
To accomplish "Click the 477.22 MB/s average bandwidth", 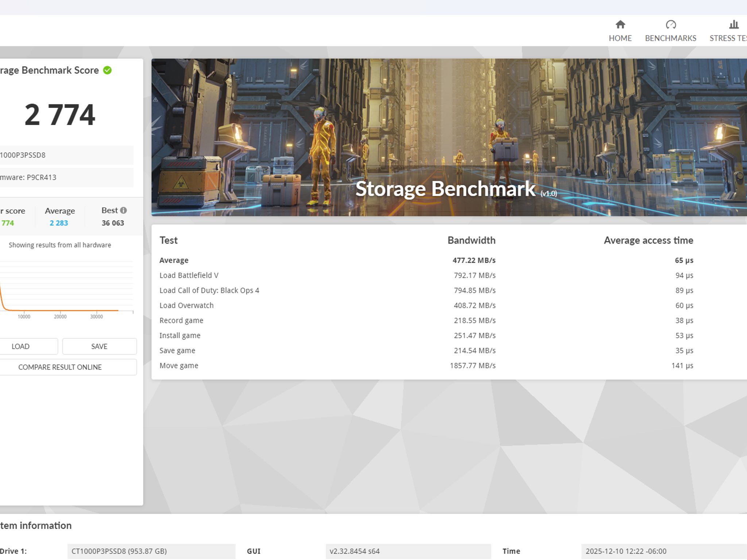I will click(474, 260).
